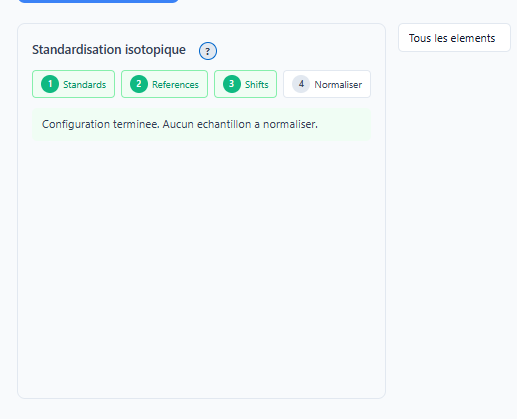
Task: Click the Configuration terminee status message
Action: 201,124
